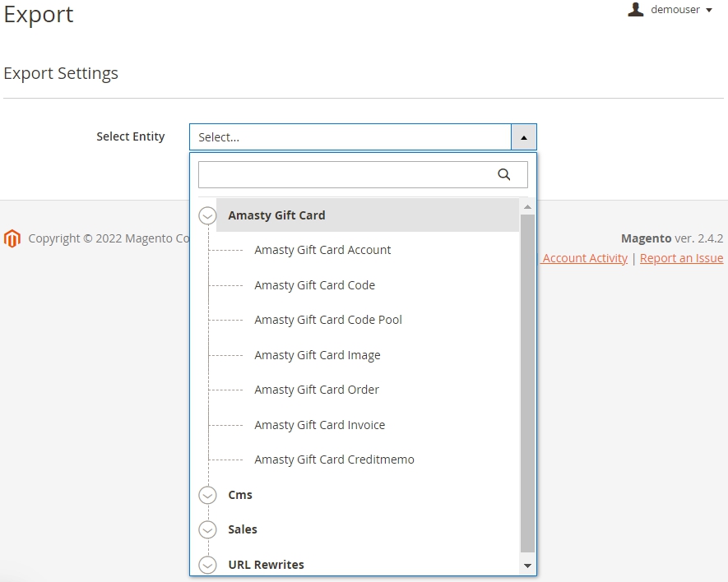This screenshot has height=582, width=728.
Task: Click the Sales group label
Action: 243,529
